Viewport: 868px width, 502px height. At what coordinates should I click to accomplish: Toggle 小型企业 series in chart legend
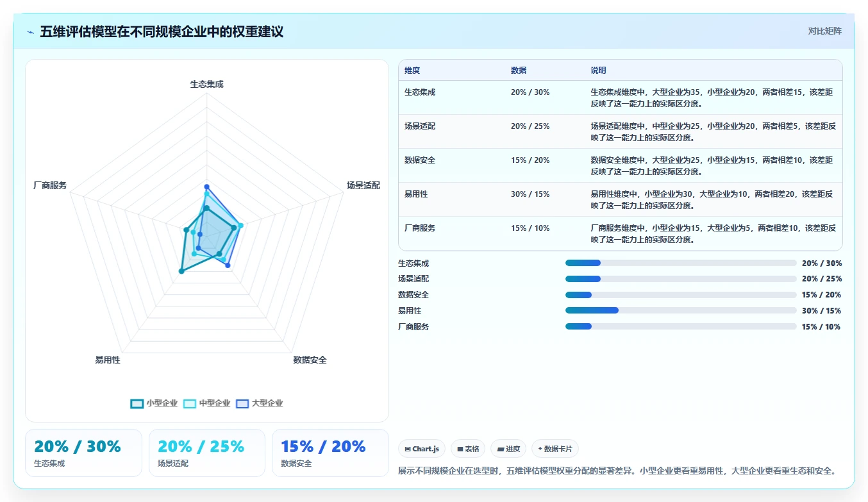(154, 403)
